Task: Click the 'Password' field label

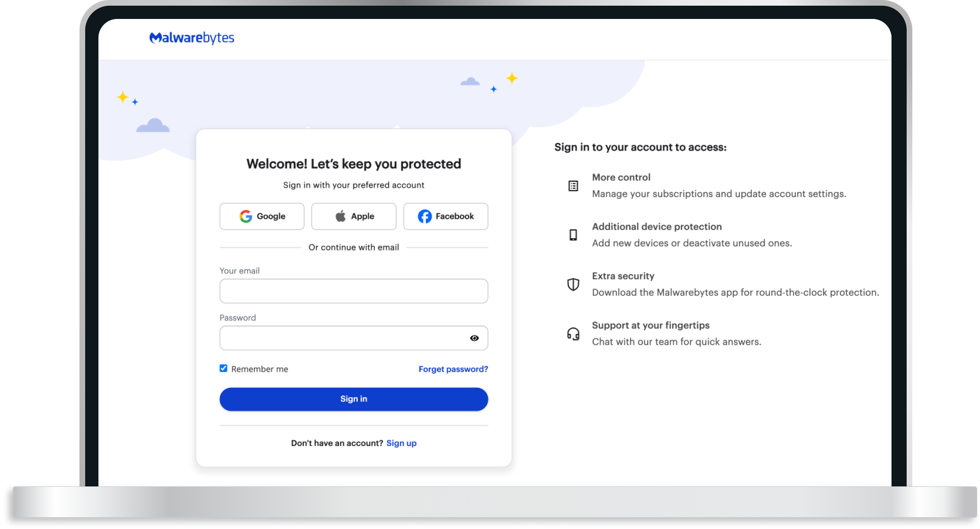Action: (x=238, y=318)
